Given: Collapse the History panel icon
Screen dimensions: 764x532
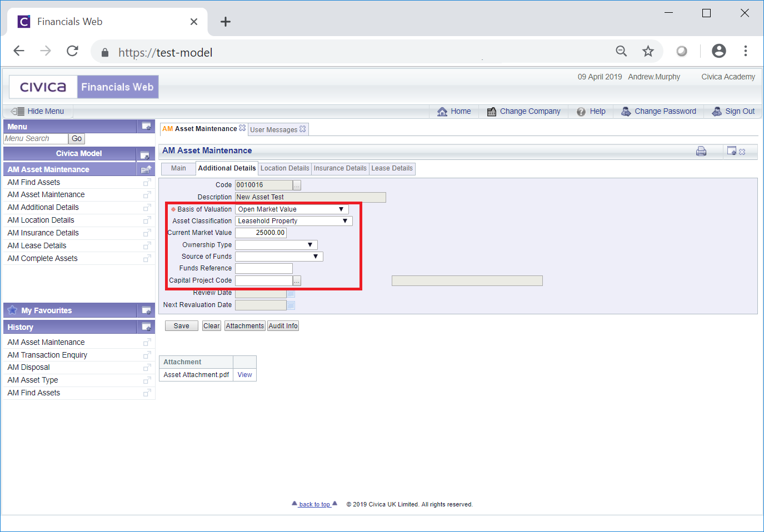Looking at the screenshot, I should (x=147, y=327).
